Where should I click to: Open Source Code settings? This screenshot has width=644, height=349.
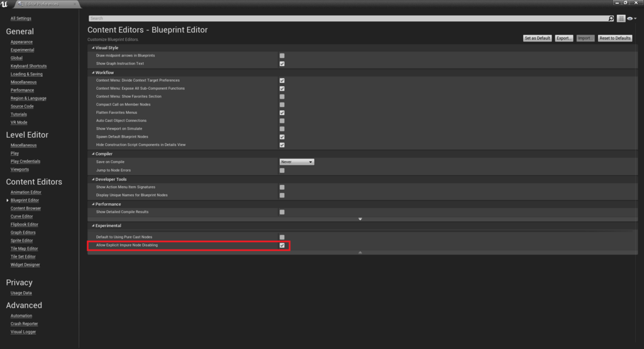tap(22, 106)
